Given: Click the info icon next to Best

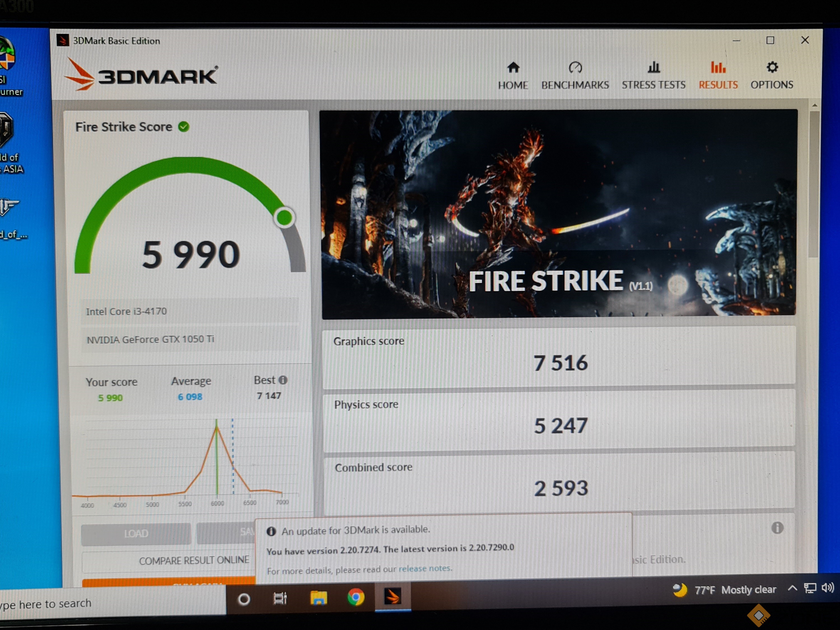Looking at the screenshot, I should [283, 380].
